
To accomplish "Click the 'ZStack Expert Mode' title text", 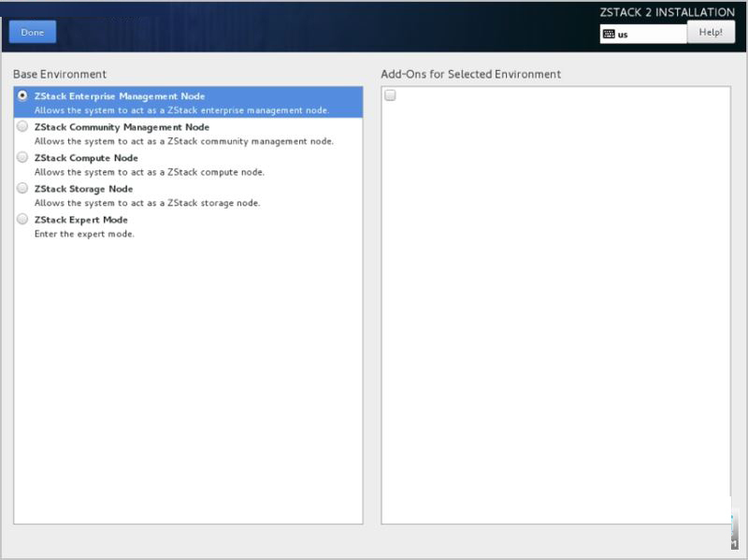I will coord(81,220).
